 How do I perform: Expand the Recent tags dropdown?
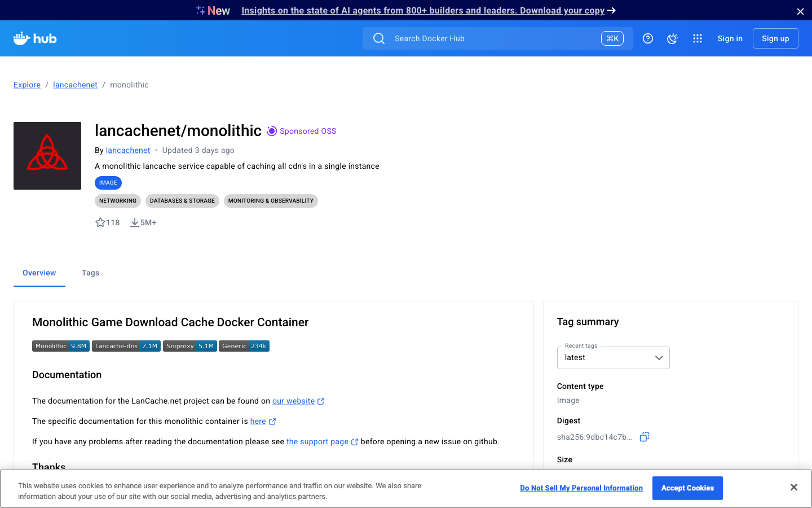pos(614,358)
